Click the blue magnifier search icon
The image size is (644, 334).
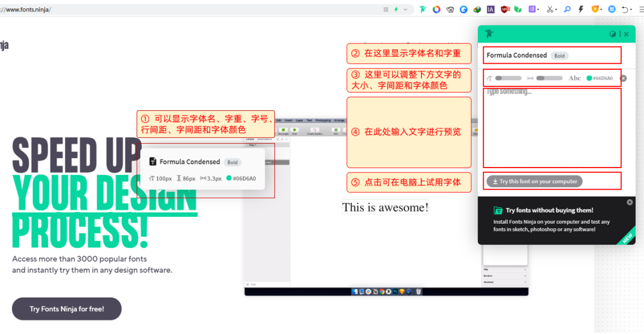tap(567, 9)
